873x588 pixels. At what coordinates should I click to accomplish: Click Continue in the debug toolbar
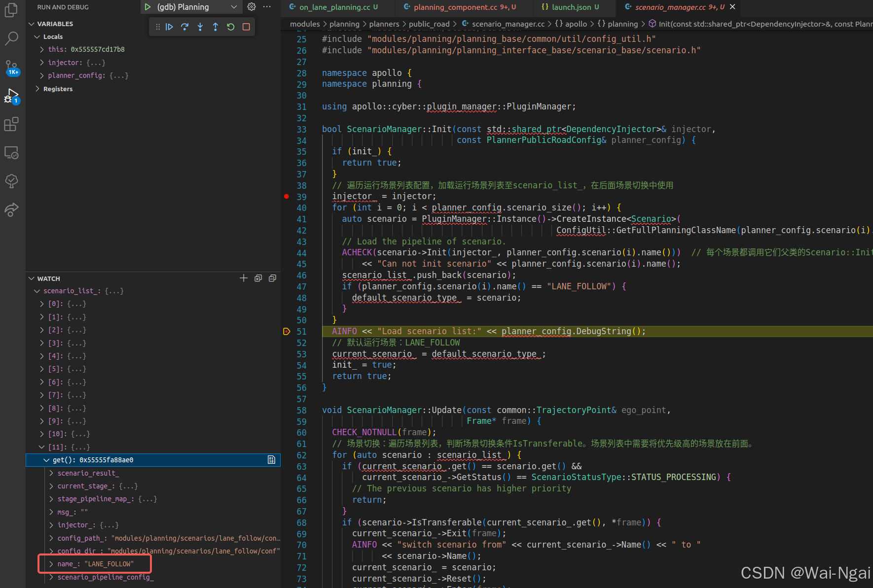click(x=170, y=27)
